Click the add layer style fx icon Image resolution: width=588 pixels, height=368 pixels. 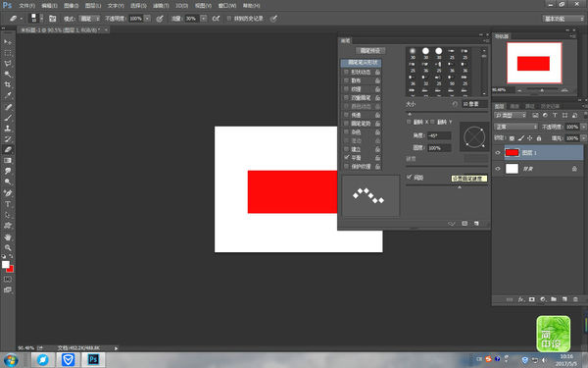[x=521, y=299]
